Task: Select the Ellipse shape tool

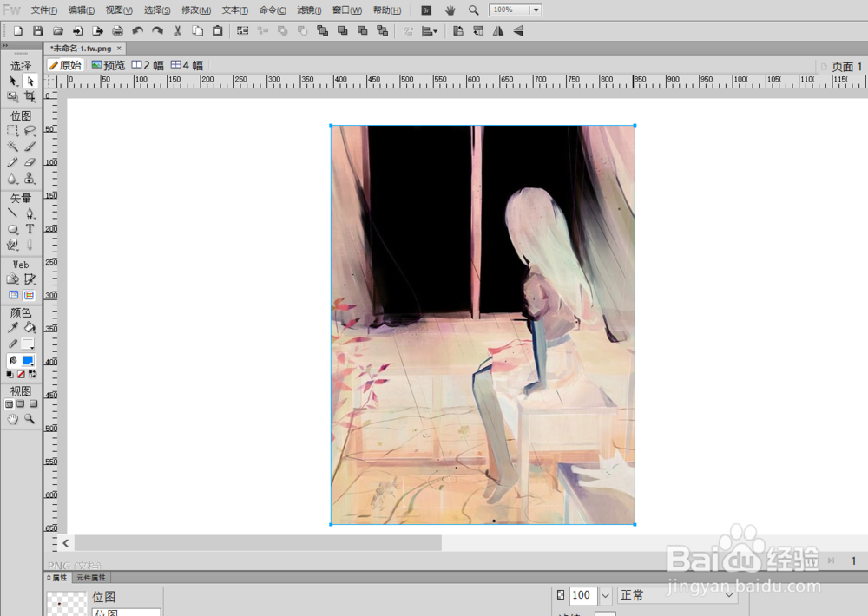Action: (x=13, y=229)
